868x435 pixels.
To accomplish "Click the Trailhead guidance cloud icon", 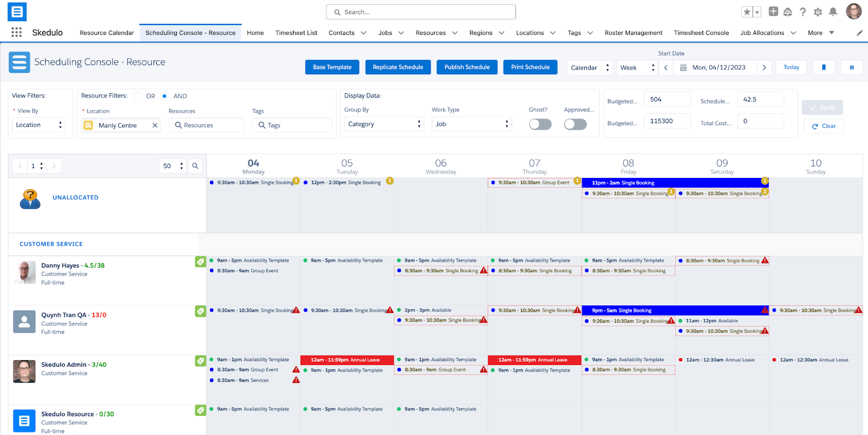I will pyautogui.click(x=788, y=12).
